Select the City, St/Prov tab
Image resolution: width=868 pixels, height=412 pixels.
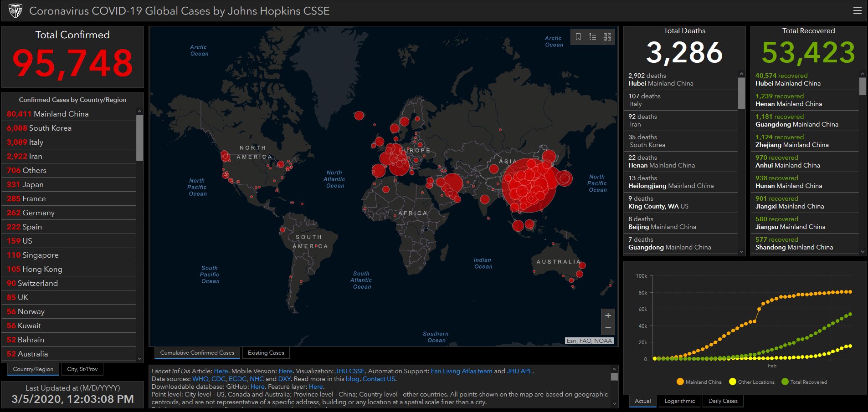point(82,369)
